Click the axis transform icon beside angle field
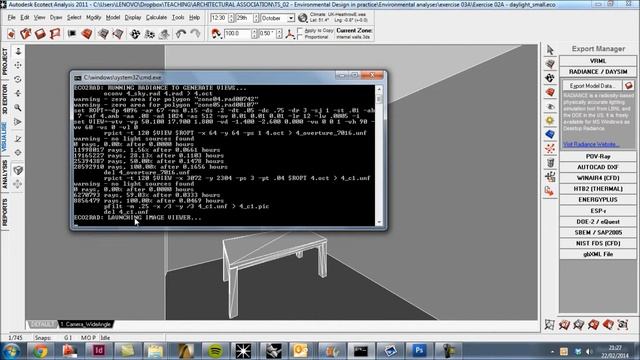 [290, 33]
